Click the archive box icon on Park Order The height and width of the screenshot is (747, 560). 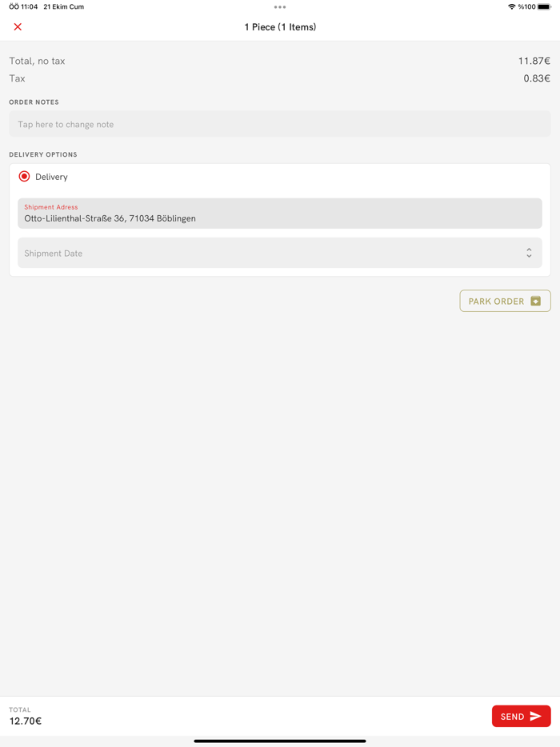coord(536,301)
